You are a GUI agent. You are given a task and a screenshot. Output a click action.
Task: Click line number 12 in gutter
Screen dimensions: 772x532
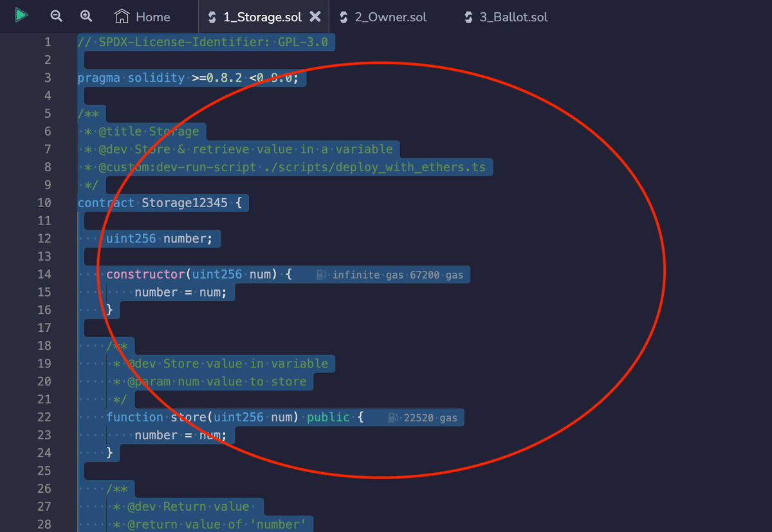point(44,239)
